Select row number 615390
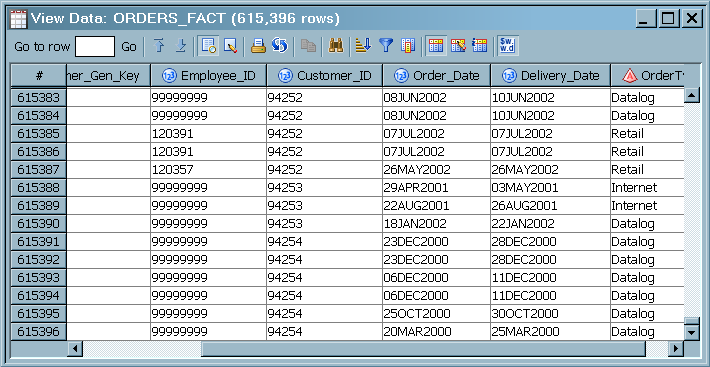Image resolution: width=710 pixels, height=367 pixels. 39,224
